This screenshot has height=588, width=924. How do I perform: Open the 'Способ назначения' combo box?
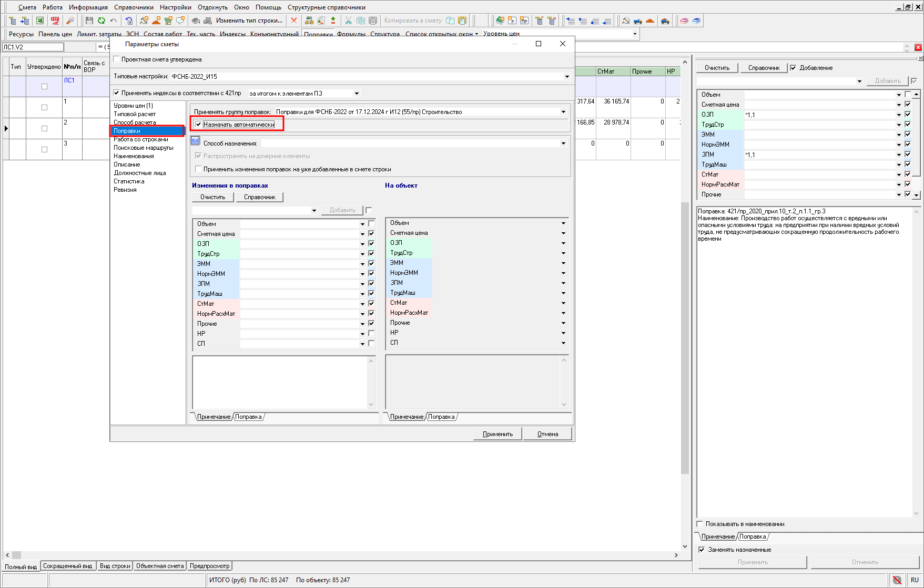[x=563, y=143]
